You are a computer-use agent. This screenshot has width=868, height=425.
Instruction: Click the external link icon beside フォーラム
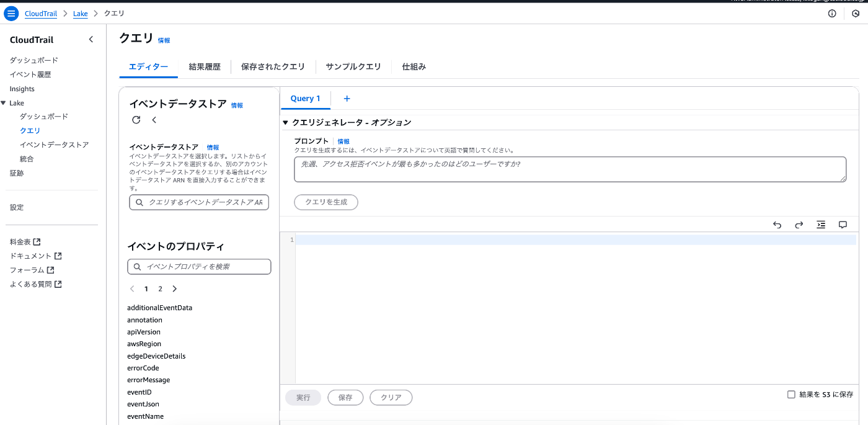[x=50, y=270]
